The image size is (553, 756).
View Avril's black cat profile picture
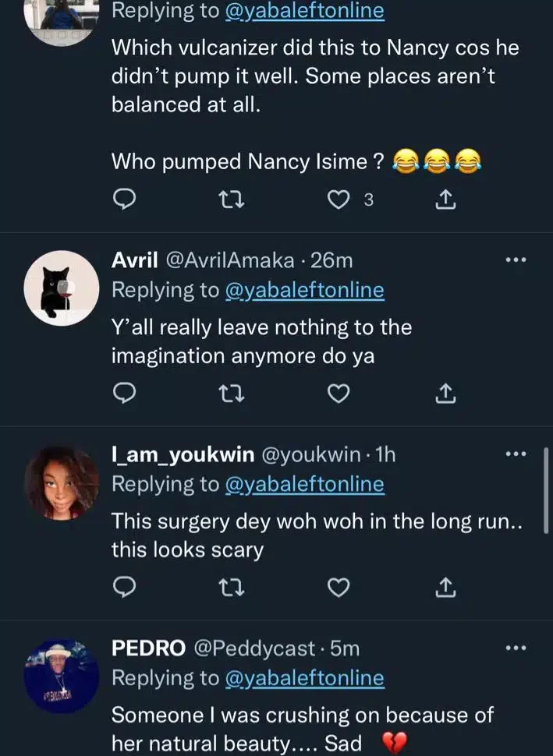pos(62,288)
